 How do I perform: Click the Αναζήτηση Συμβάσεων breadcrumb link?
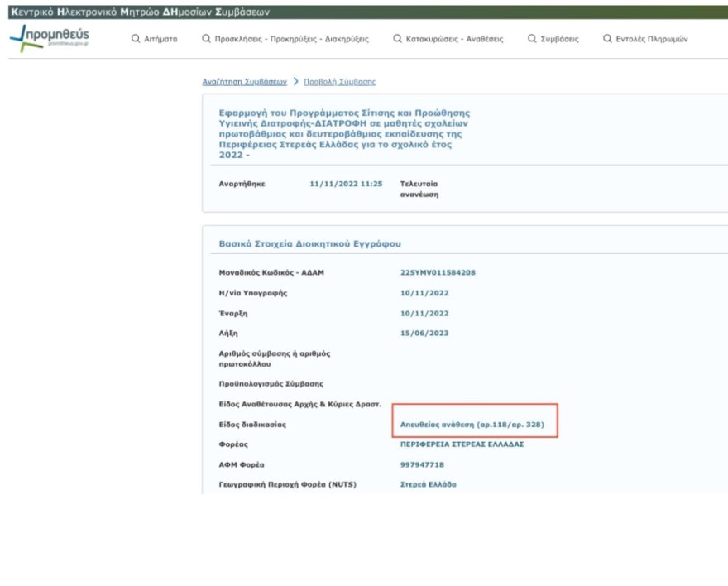pyautogui.click(x=244, y=82)
